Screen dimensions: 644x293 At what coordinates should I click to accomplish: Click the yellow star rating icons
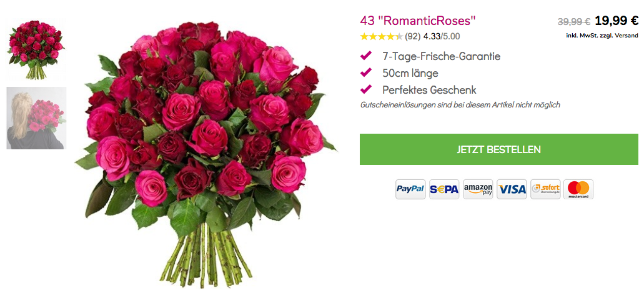(381, 37)
